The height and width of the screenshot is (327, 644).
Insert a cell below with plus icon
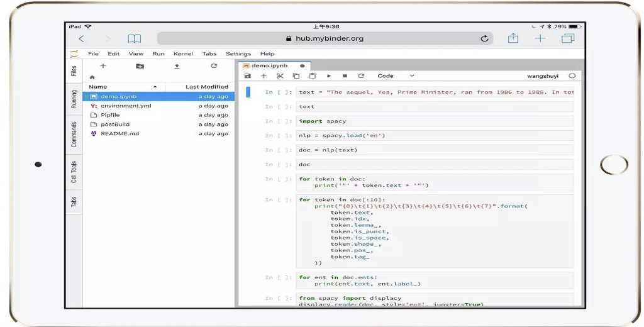click(264, 76)
